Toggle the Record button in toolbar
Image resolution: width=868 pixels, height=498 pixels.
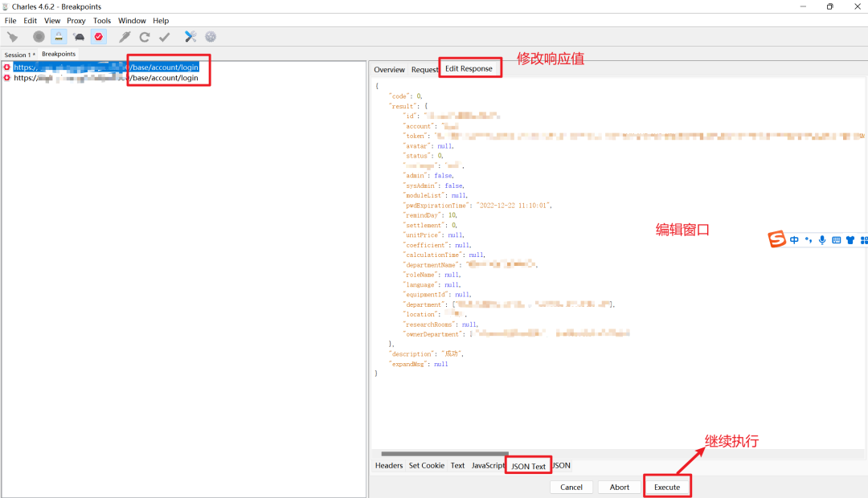(39, 37)
